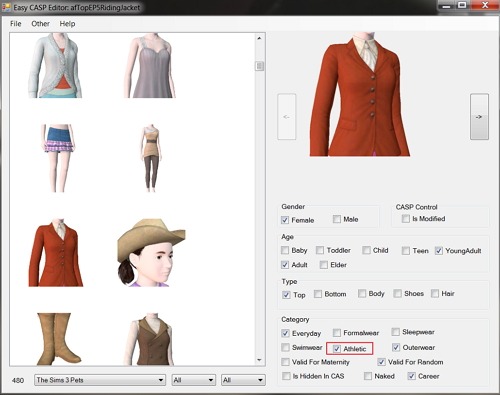Check the Toddler age checkbox
Screen dimensions: 500x395
[x=320, y=250]
